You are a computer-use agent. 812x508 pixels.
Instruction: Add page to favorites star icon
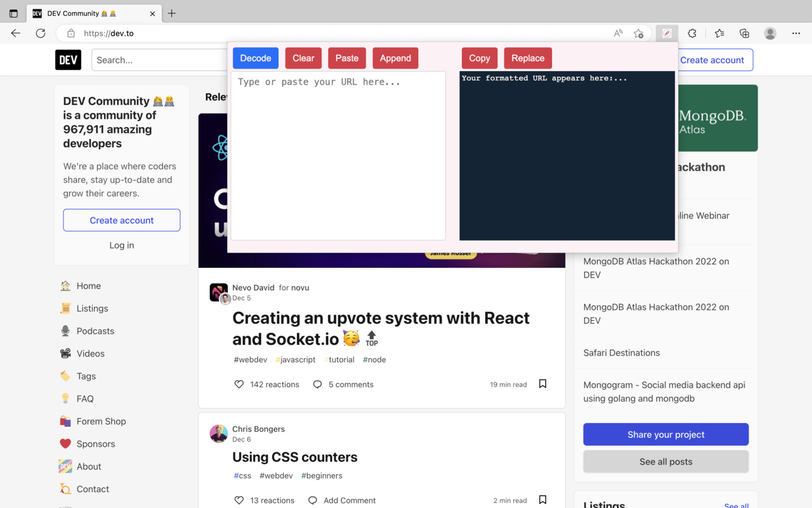click(638, 33)
